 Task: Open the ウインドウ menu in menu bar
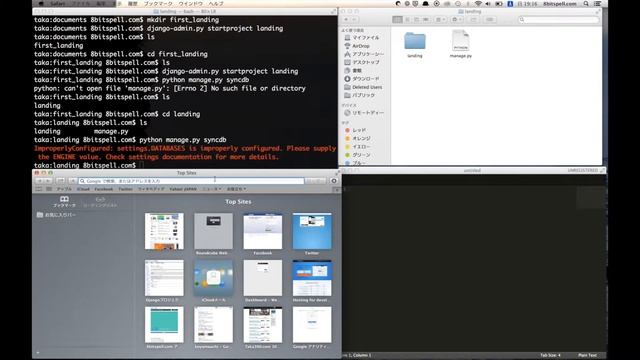(191, 4)
